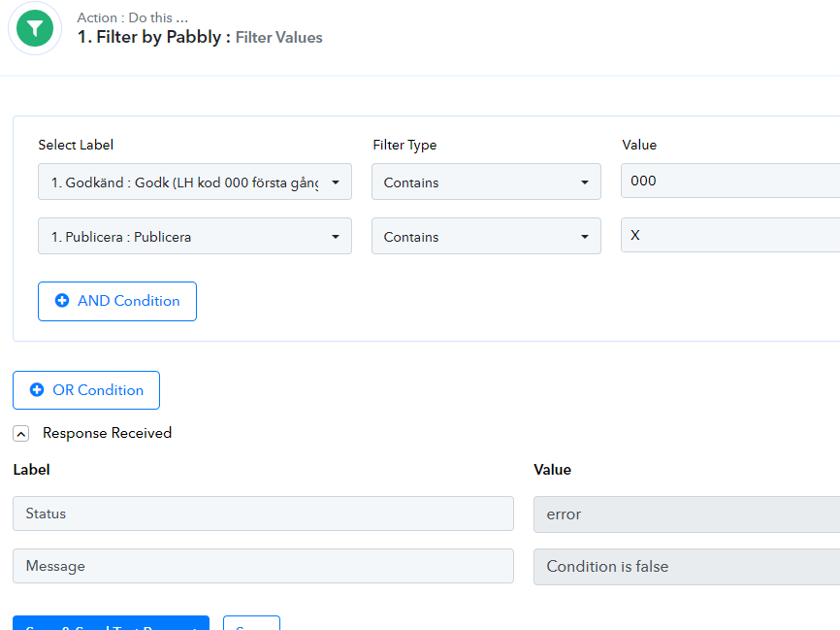
Task: Open the Godkänd label dropdown
Action: 195,182
